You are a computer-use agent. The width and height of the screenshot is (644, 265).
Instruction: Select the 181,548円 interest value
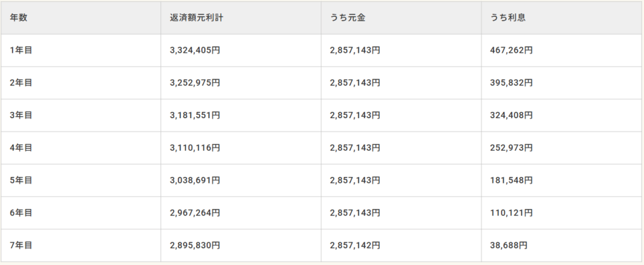pyautogui.click(x=511, y=180)
